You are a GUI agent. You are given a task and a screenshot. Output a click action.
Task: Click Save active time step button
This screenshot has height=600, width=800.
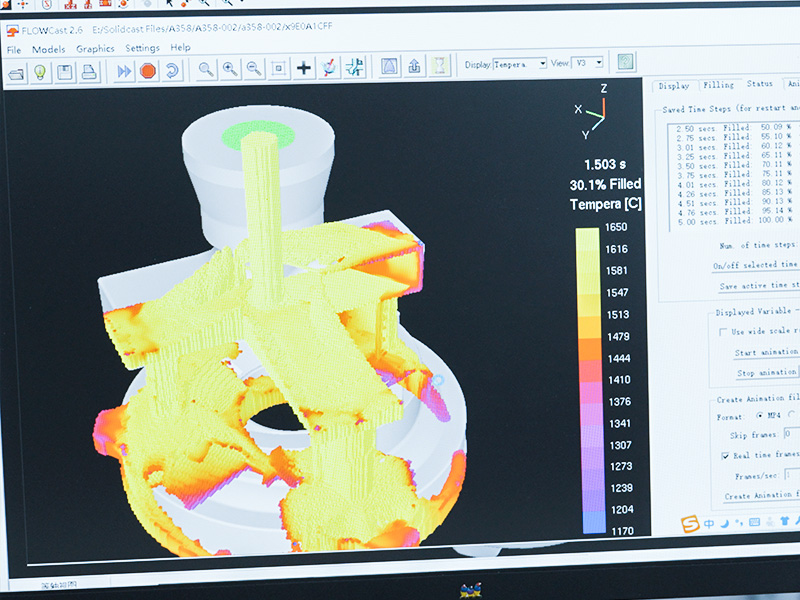tap(759, 286)
